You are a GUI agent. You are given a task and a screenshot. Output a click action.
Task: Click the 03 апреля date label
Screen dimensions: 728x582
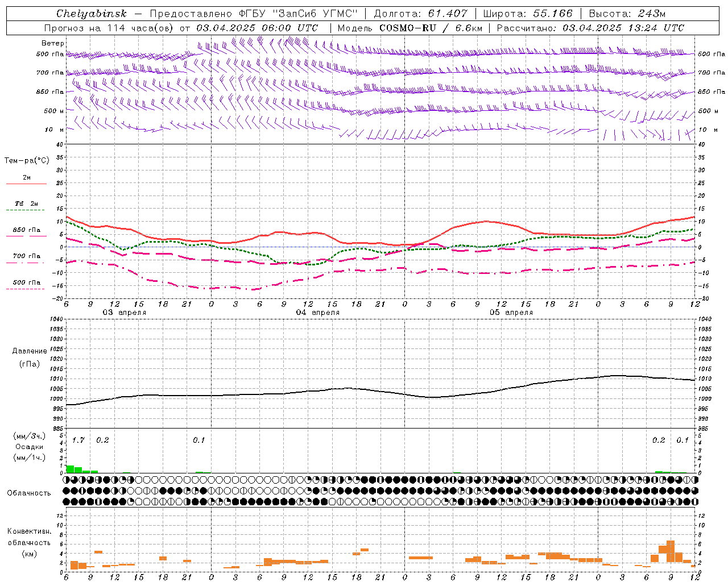pos(124,313)
